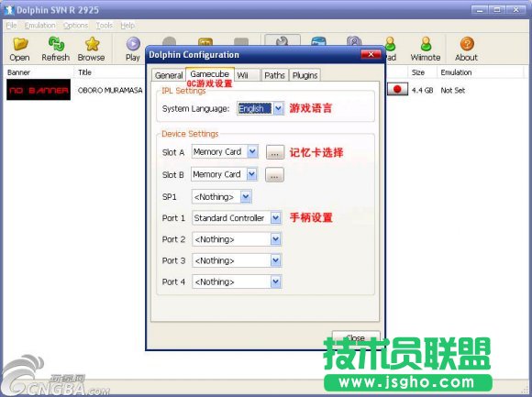This screenshot has height=397, width=532.
Task: Click the 4.4 GB size cell
Action: [422, 90]
